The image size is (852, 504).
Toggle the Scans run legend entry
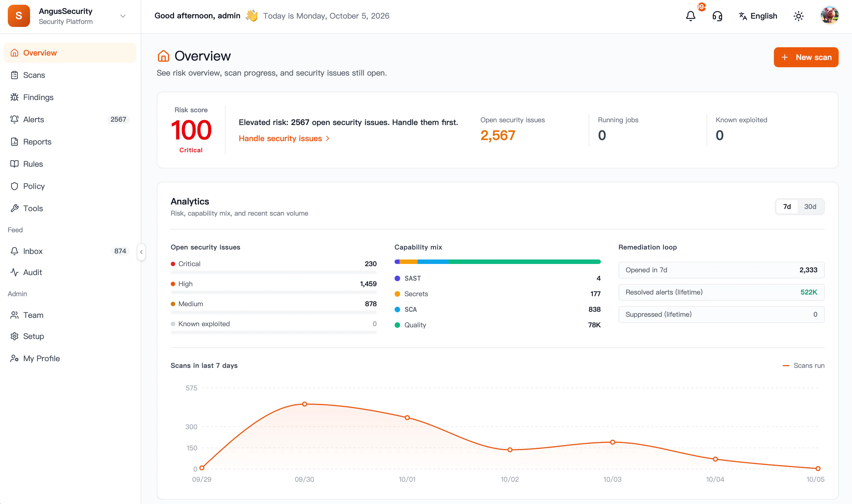pos(803,365)
